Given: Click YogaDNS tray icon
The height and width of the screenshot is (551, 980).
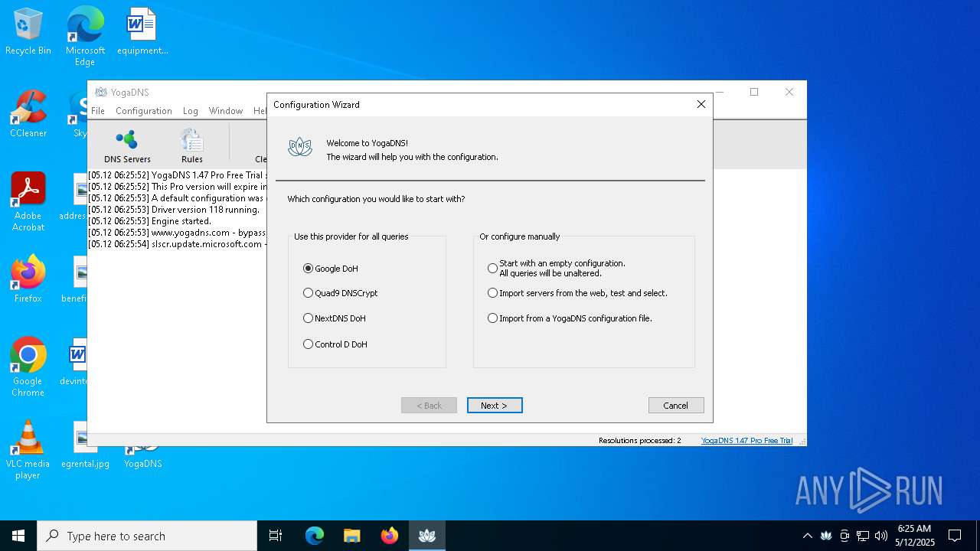Looking at the screenshot, I should pyautogui.click(x=826, y=536).
